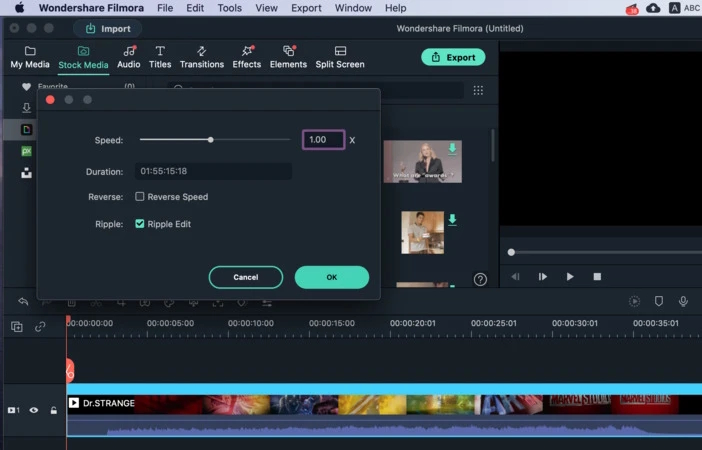Play the preview video
The width and height of the screenshot is (702, 450).
569,277
